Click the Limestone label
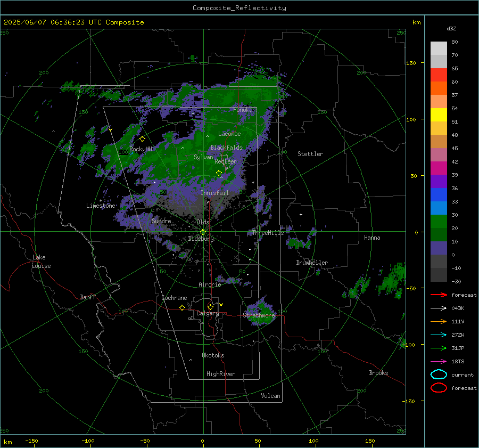Viewport: 479px width, 448px height. click(x=101, y=206)
